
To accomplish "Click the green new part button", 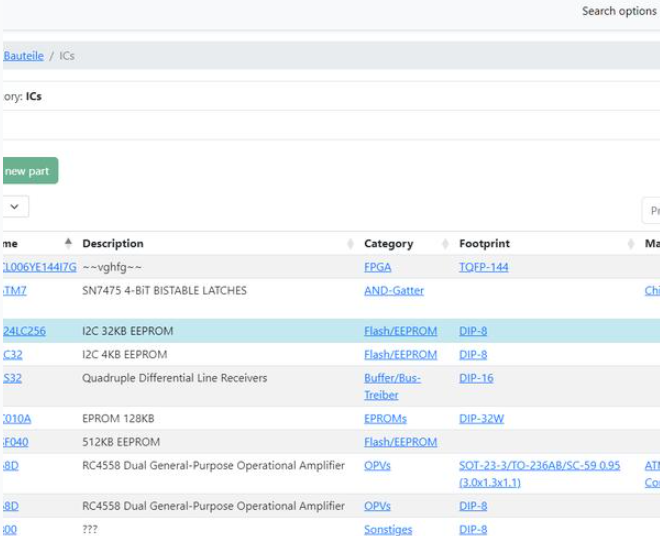I will [30, 171].
